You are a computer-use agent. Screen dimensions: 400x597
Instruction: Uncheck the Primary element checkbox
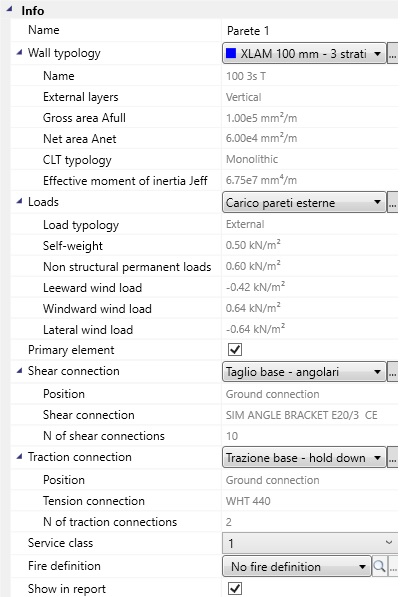pos(235,350)
